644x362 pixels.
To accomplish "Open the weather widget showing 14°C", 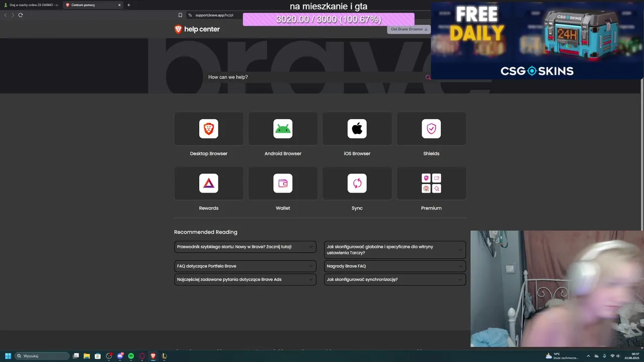I will pyautogui.click(x=562, y=356).
